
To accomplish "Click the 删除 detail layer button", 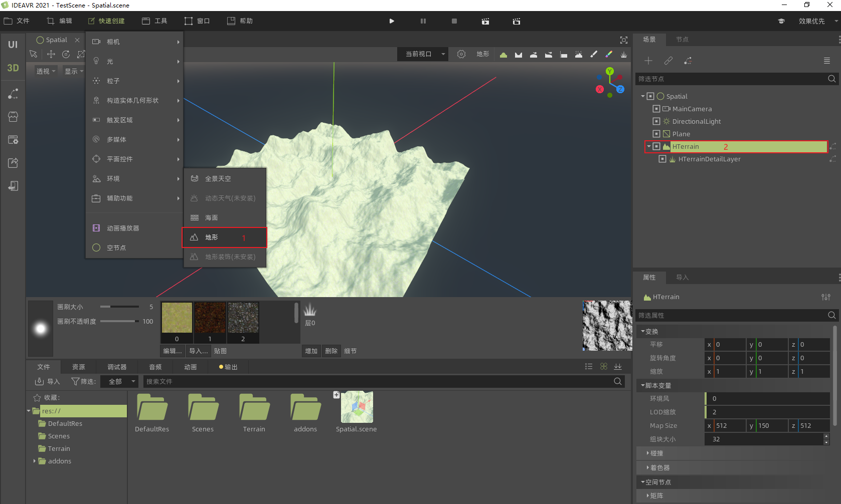I will pyautogui.click(x=331, y=351).
